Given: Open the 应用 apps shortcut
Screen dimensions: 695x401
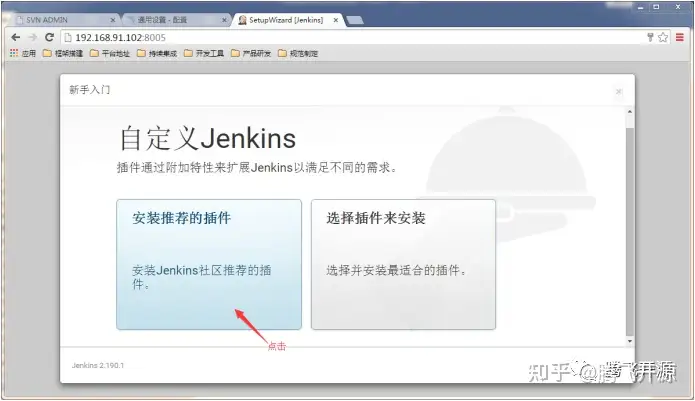Looking at the screenshot, I should click(x=23, y=53).
